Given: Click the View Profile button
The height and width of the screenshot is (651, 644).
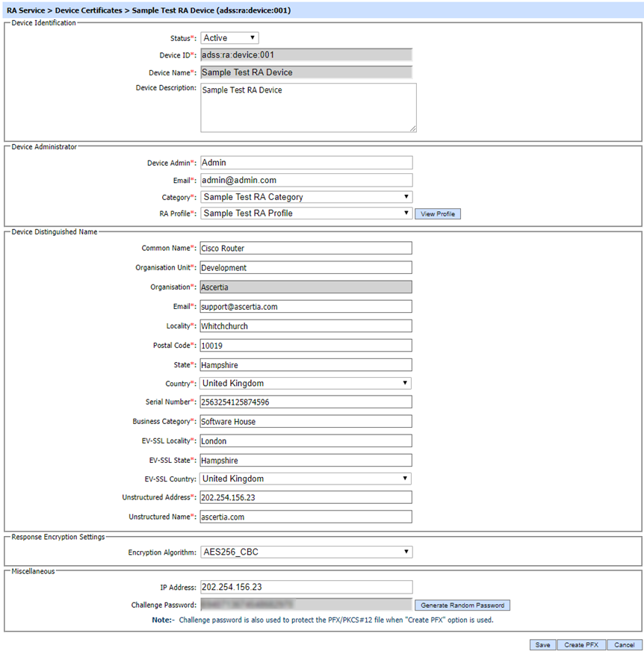Looking at the screenshot, I should point(438,214).
